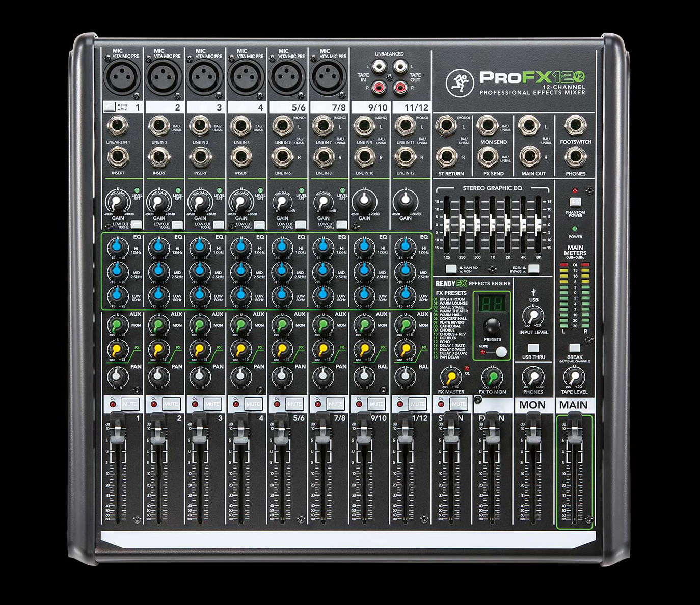Click the Phones output jack
700x605 pixels.
click(x=575, y=157)
